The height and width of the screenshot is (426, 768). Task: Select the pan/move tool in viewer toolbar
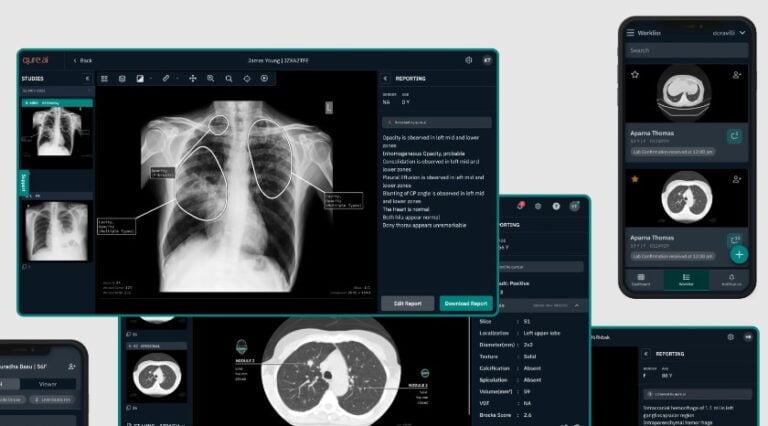coord(192,78)
